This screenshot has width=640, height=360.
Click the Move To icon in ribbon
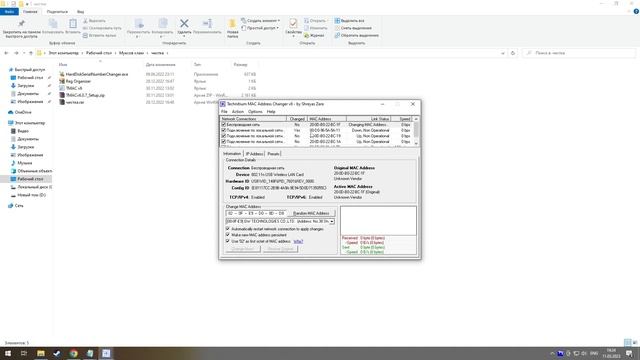(x=139, y=24)
